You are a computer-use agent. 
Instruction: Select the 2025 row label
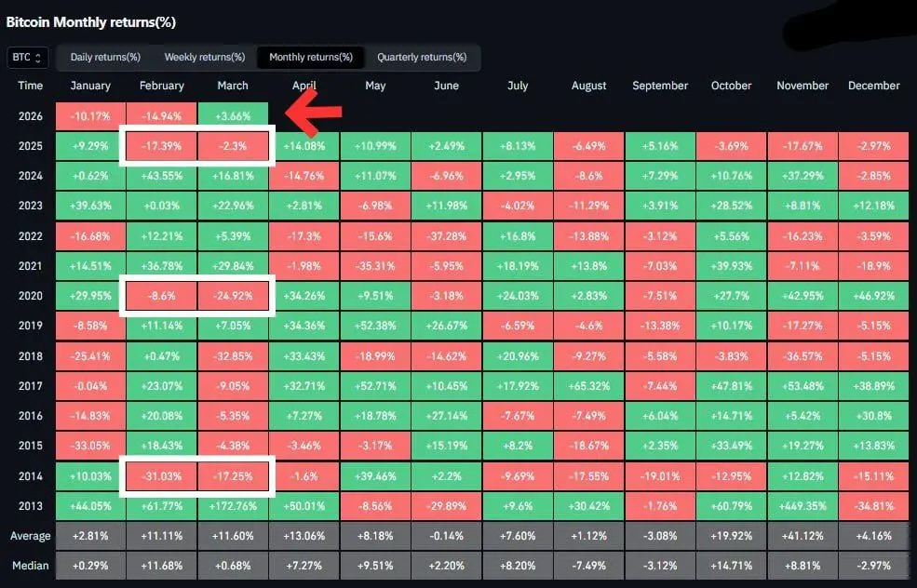31,145
